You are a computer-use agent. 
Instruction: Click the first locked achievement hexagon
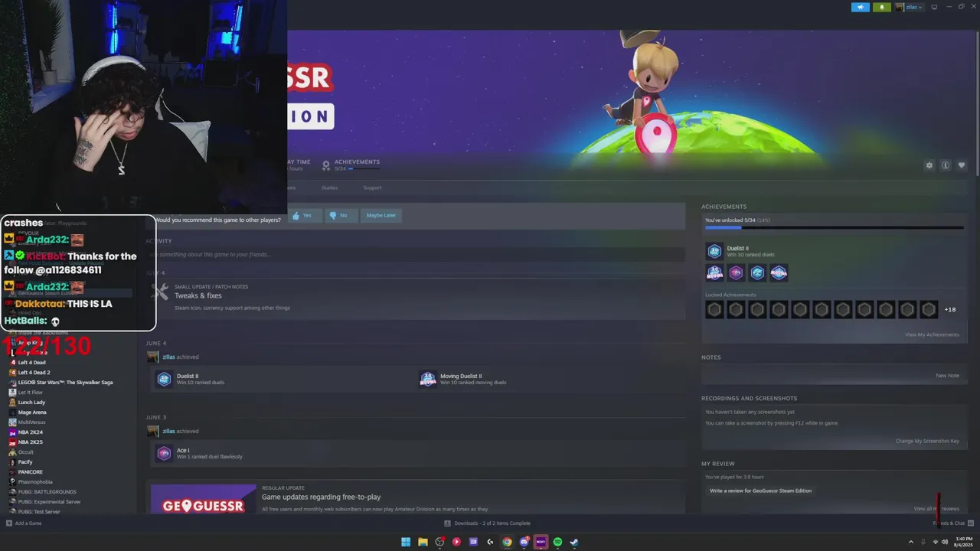714,309
